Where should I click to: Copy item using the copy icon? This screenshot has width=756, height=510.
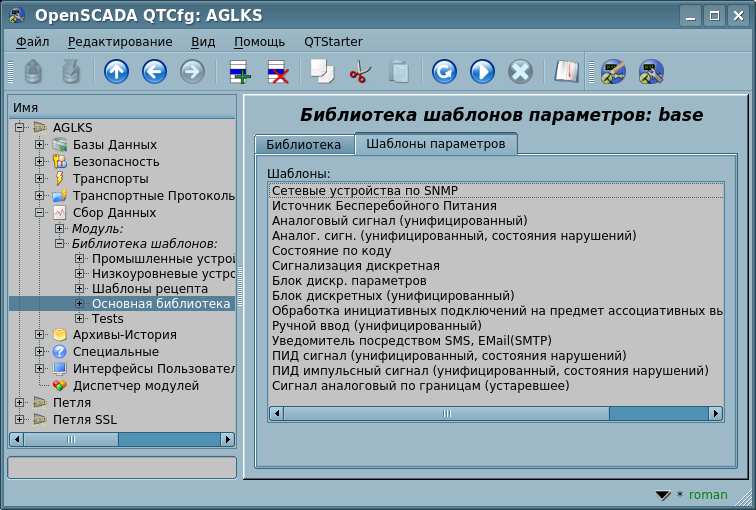point(322,71)
